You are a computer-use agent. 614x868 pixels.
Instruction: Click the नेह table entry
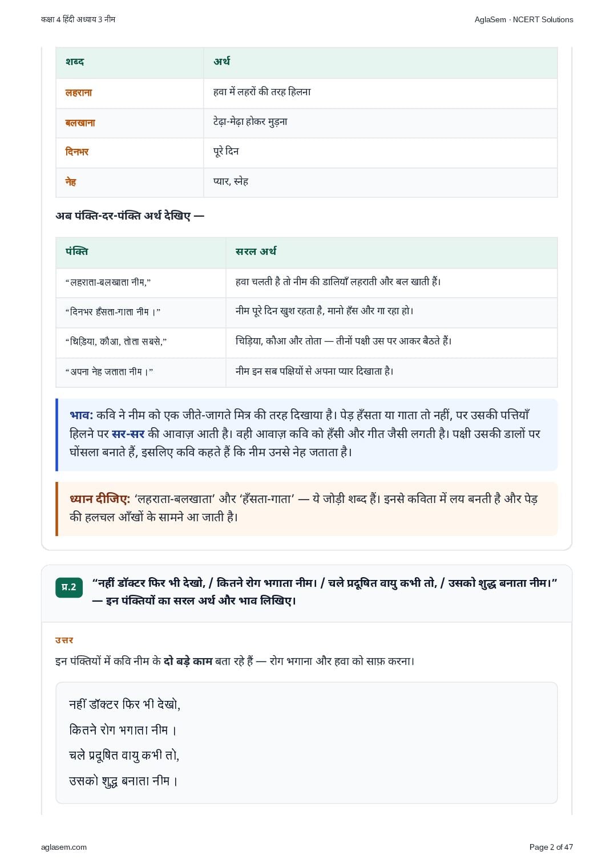pos(71,182)
